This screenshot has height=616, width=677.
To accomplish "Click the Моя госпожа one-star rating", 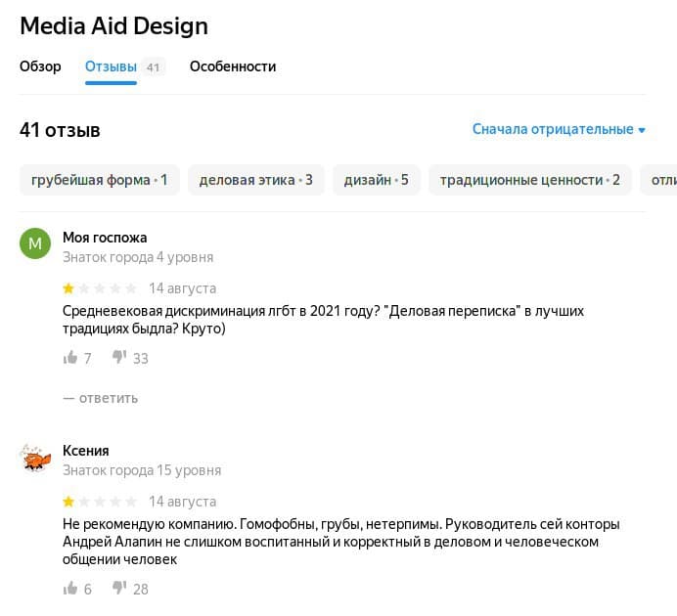I will 100,288.
